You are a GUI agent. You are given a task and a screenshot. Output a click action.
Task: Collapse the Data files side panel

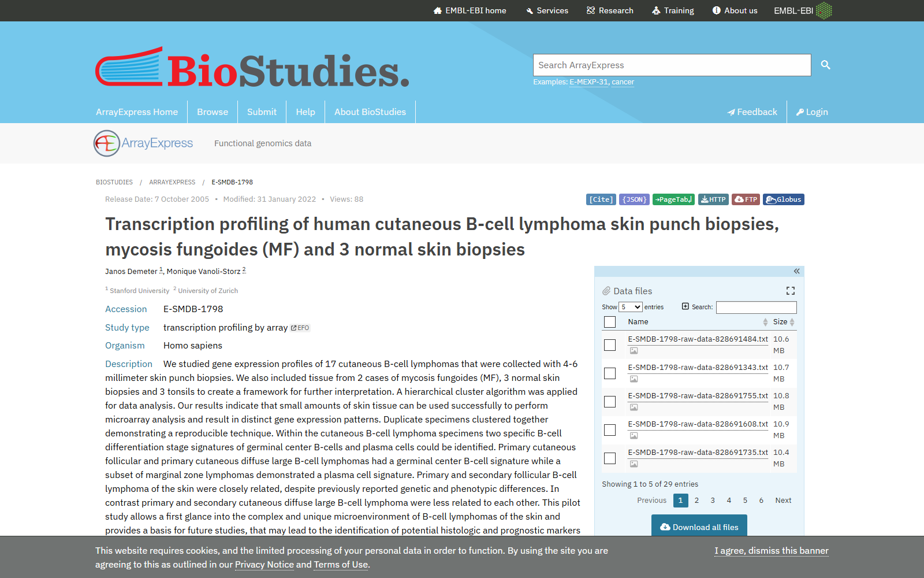tap(796, 271)
